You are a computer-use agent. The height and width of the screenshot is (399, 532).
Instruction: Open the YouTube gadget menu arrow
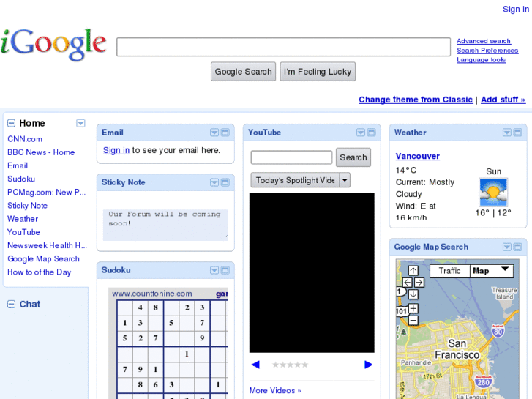coord(361,133)
